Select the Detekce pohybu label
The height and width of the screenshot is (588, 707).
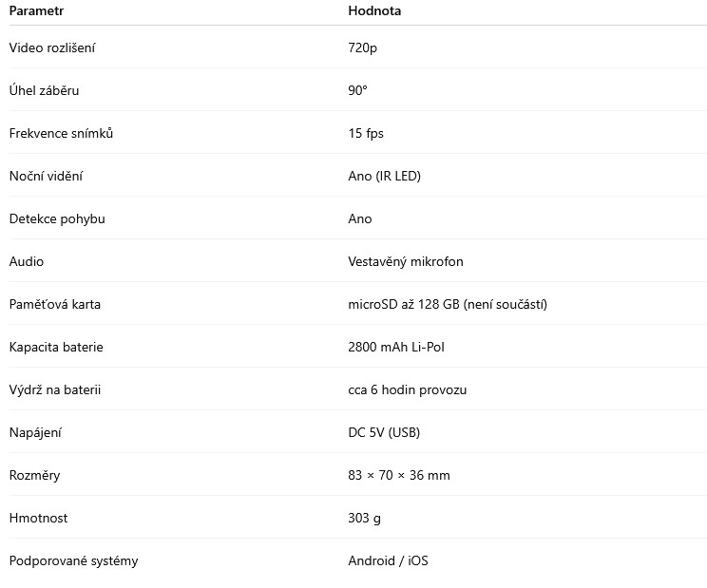pos(57,219)
